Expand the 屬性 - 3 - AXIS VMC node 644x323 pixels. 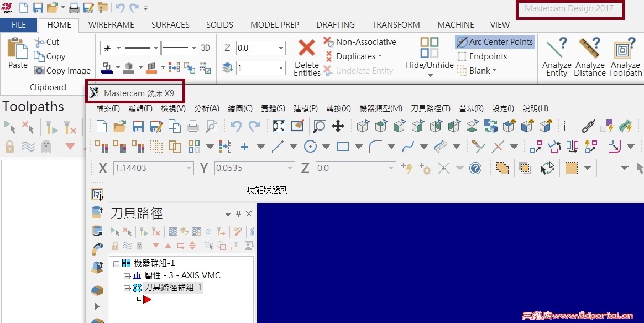[127, 275]
